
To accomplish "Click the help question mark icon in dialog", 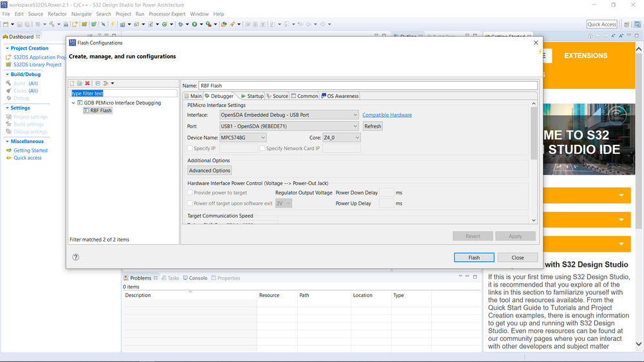I will (75, 258).
